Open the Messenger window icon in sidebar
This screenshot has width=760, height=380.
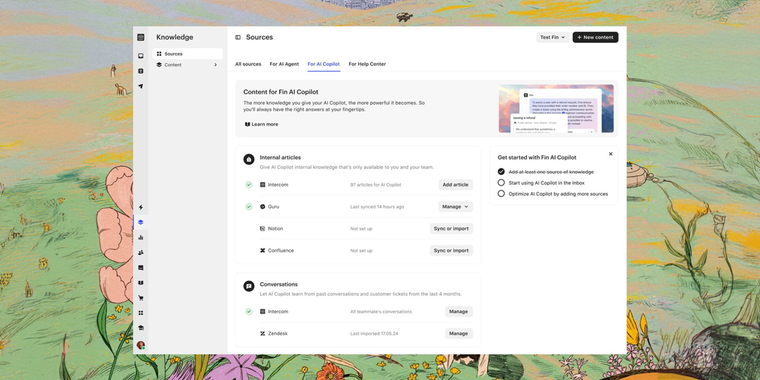[x=141, y=268]
